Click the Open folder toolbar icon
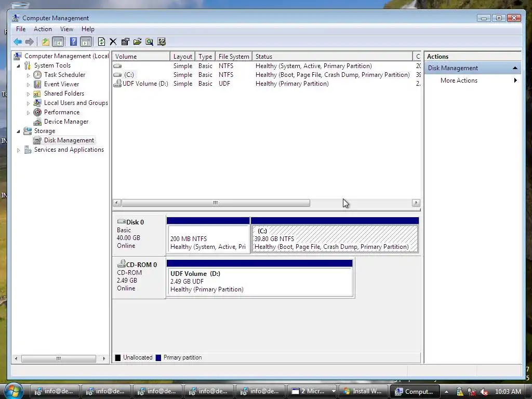This screenshot has width=532, height=399. point(137,42)
